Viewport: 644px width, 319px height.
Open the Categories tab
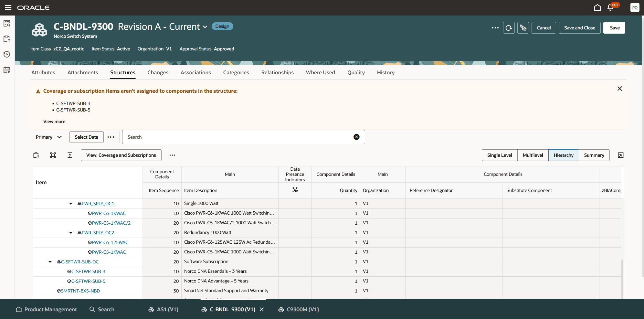coord(236,72)
